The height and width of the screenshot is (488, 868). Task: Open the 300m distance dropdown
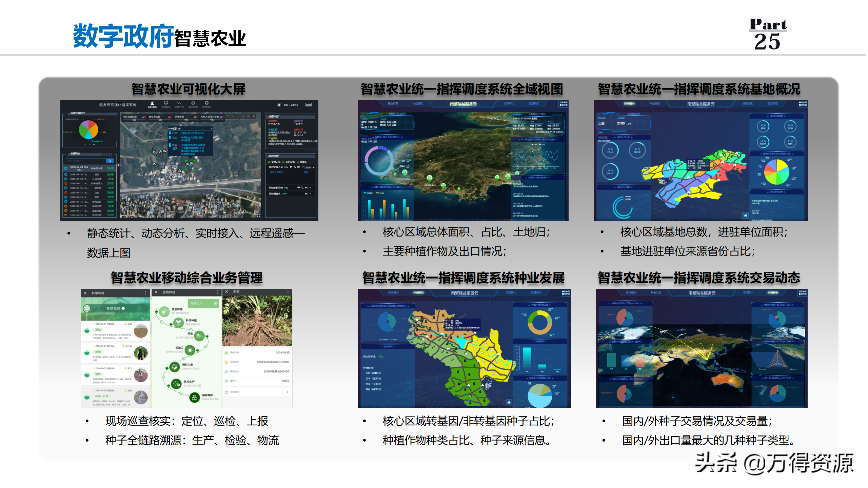click(x=309, y=167)
